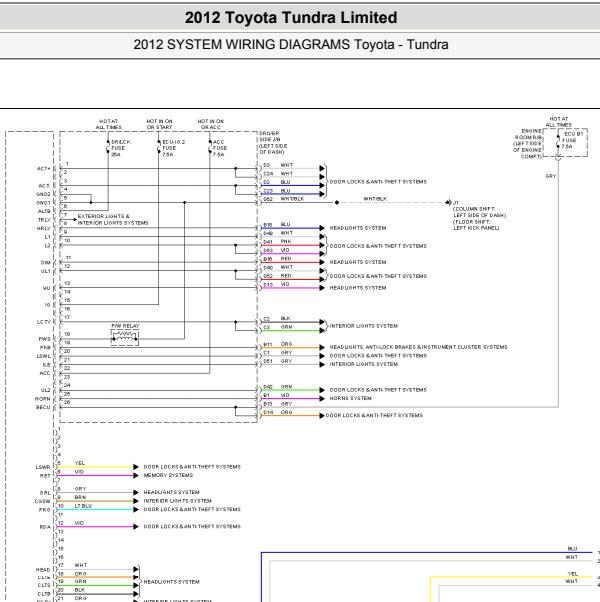This screenshot has width=600, height=602.
Task: Click the YEL wire label beside LSWR
Action: coord(79,463)
